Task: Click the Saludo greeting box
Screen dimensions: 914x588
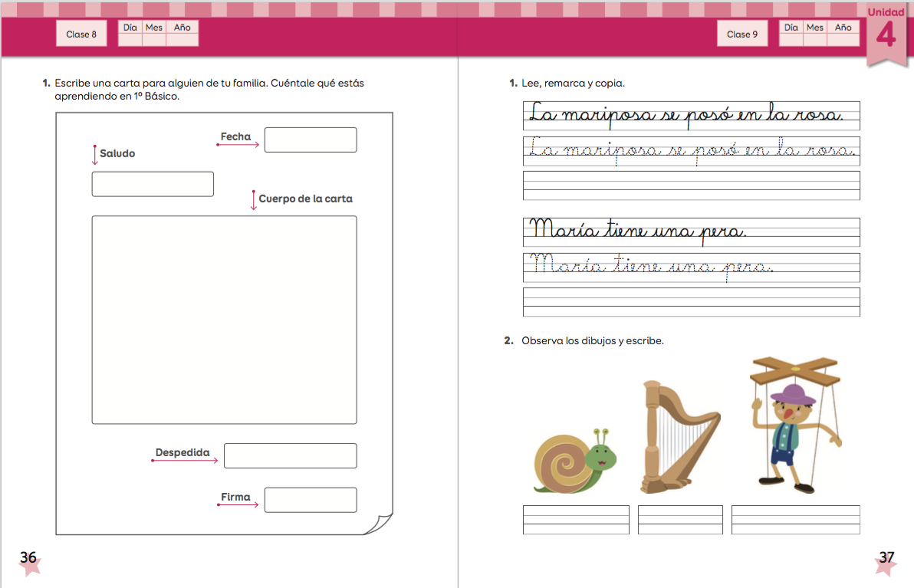Action: pos(153,184)
